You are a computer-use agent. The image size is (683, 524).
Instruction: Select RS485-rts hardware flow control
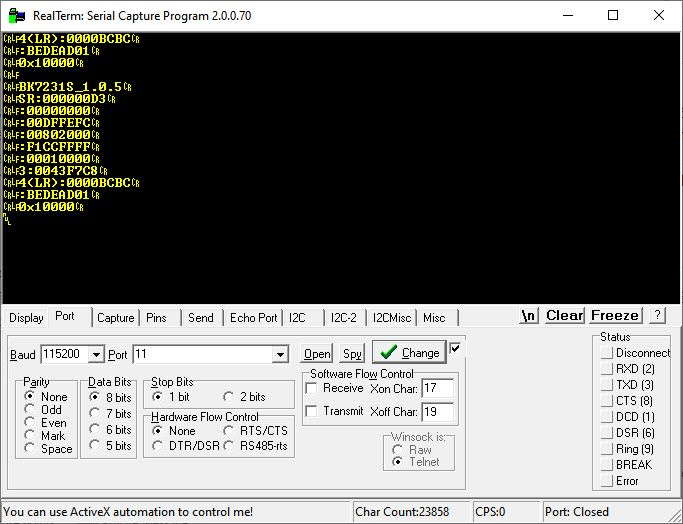coord(256,446)
